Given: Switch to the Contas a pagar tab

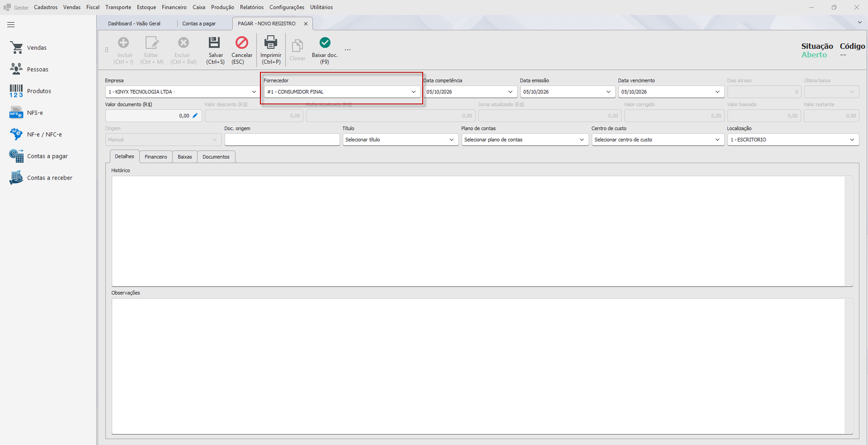Looking at the screenshot, I should pos(199,23).
